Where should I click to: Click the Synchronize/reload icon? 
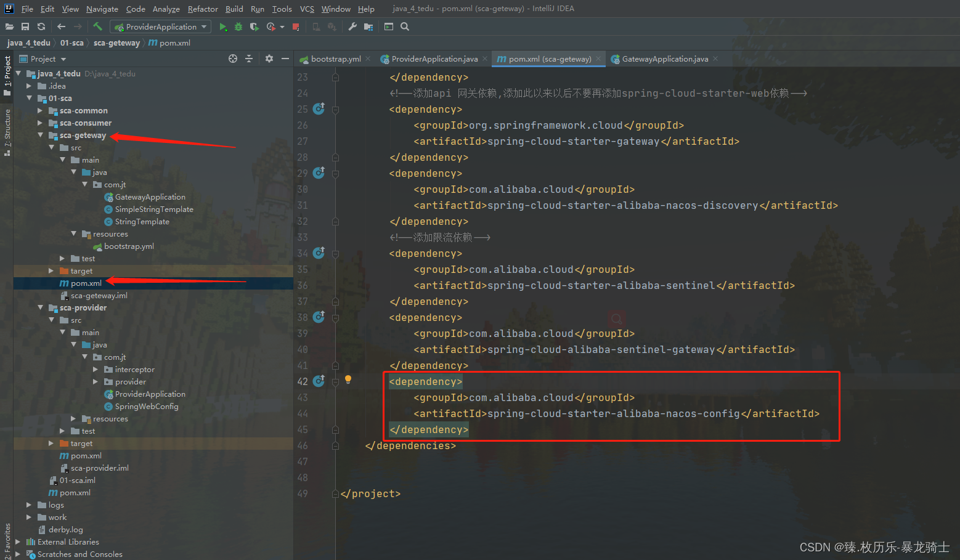(x=41, y=26)
